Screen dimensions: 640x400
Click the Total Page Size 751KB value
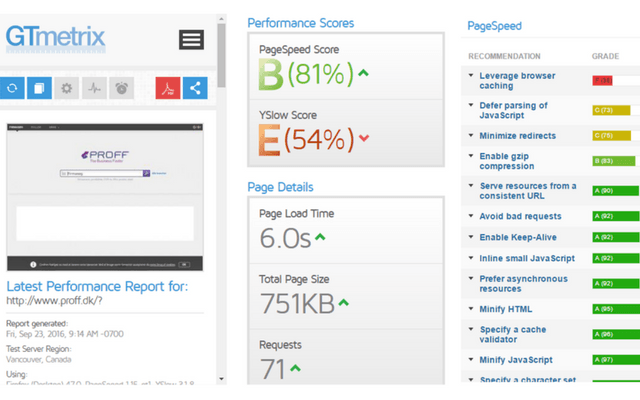[297, 304]
